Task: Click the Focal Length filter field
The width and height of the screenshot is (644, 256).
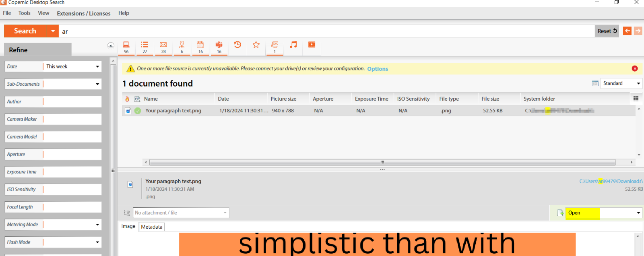Action: point(72,207)
